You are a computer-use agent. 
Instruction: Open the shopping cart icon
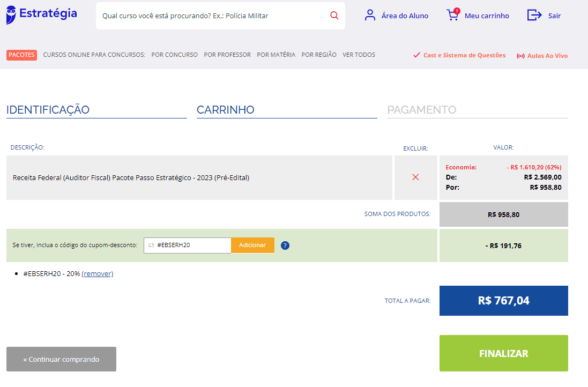[x=453, y=15]
